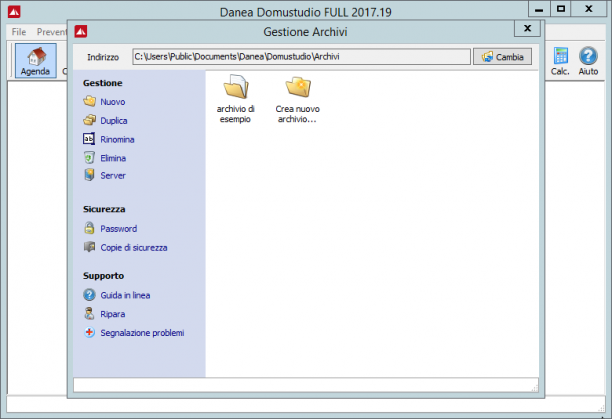Image resolution: width=612 pixels, height=419 pixels.
Task: Click the Elimina recycle bin icon
Action: [89, 158]
